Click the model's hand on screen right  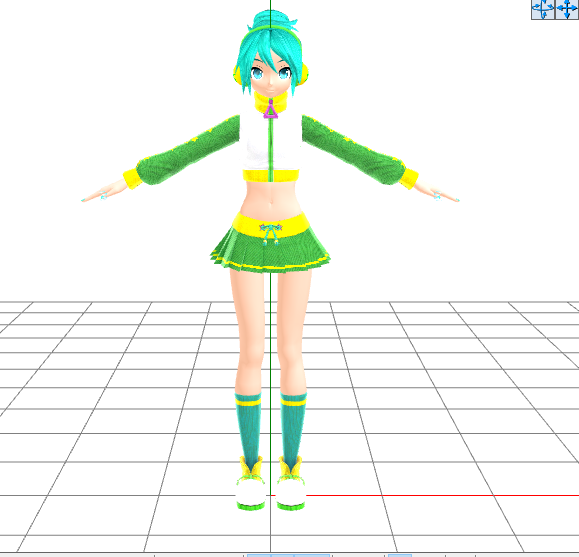tap(437, 191)
